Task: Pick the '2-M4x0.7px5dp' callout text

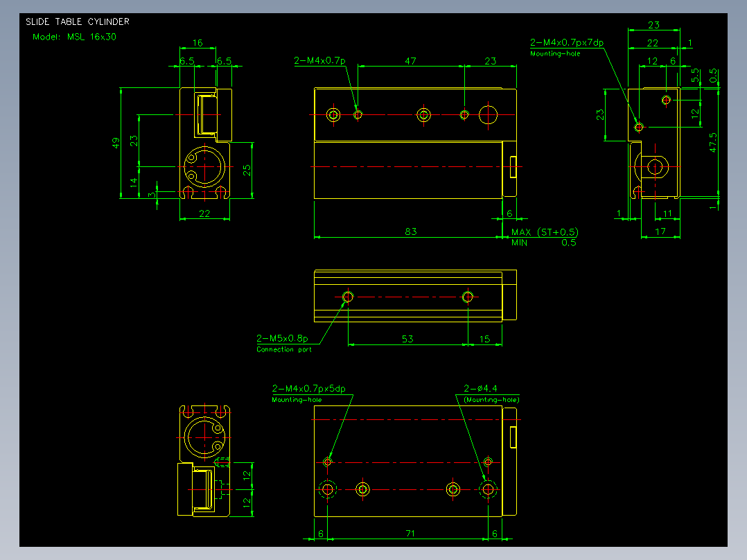Action: point(309,388)
